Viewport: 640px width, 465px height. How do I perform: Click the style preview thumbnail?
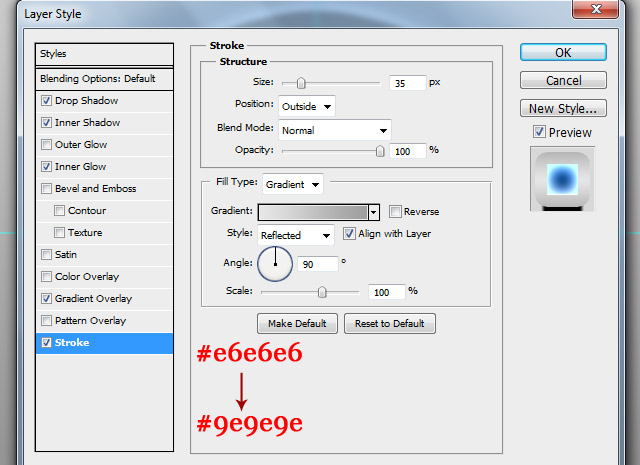[562, 179]
